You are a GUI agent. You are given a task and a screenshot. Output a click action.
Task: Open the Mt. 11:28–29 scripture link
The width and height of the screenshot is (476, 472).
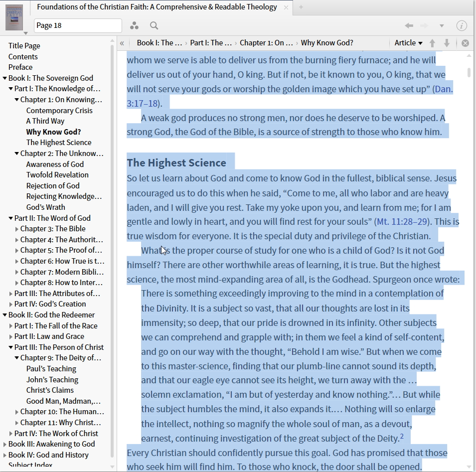tap(402, 222)
